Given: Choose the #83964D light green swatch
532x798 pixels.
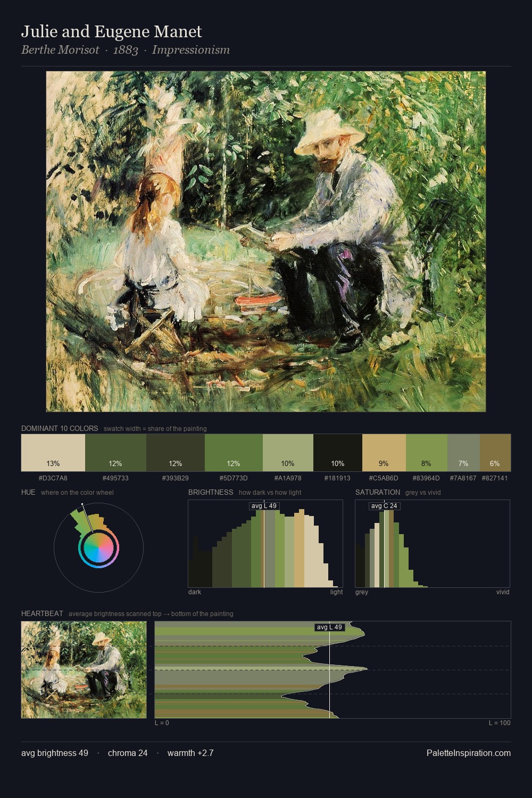Looking at the screenshot, I should (x=427, y=453).
